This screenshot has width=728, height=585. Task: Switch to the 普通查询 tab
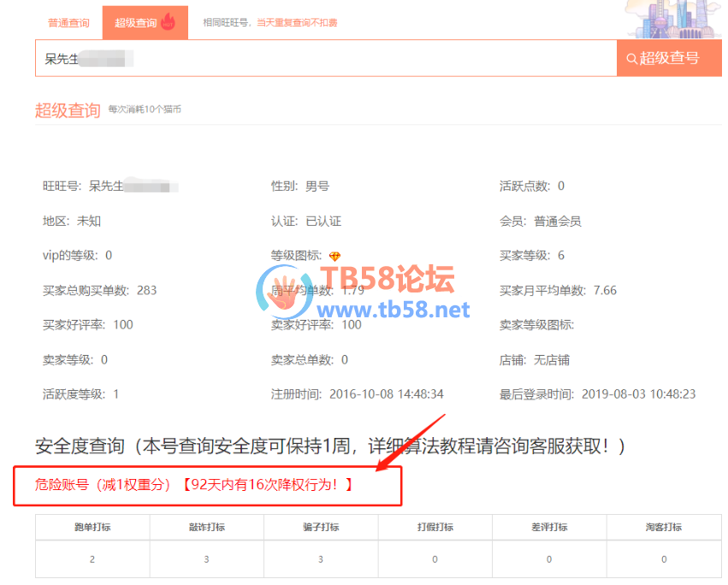(x=68, y=23)
